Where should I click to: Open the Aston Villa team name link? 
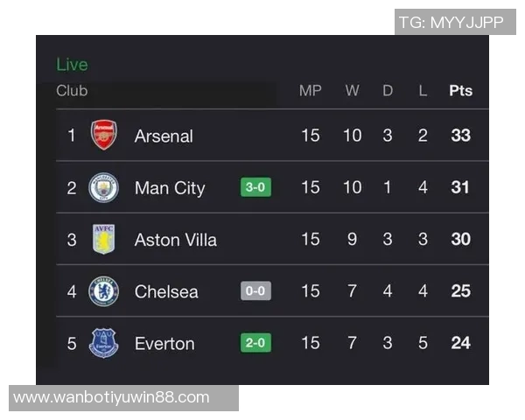tap(175, 240)
